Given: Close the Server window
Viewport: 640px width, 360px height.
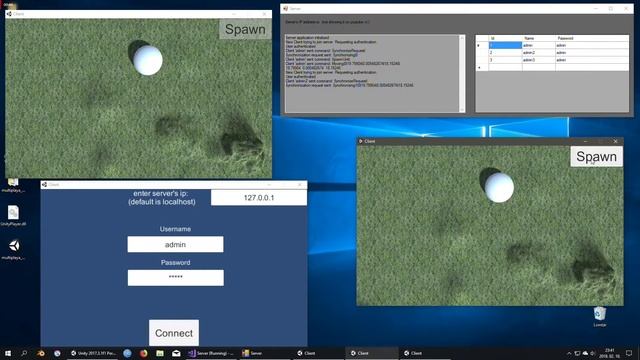Looking at the screenshot, I should coord(626,8).
